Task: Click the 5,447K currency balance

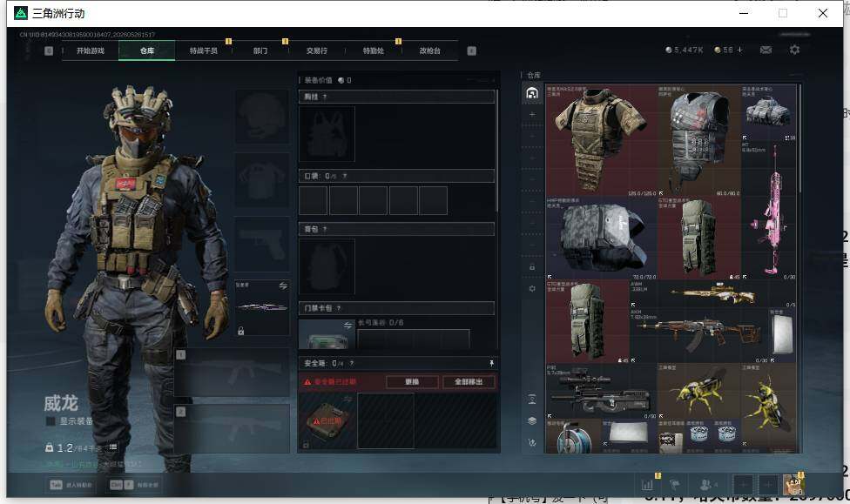Action: 685,50
